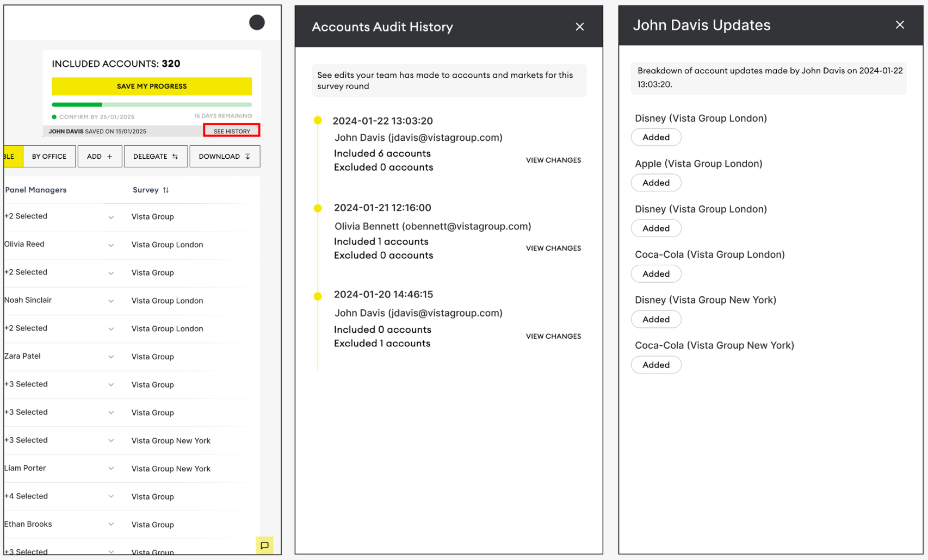View changes for 2024-01-20 14:46:15 entry
The height and width of the screenshot is (560, 928).
[553, 336]
